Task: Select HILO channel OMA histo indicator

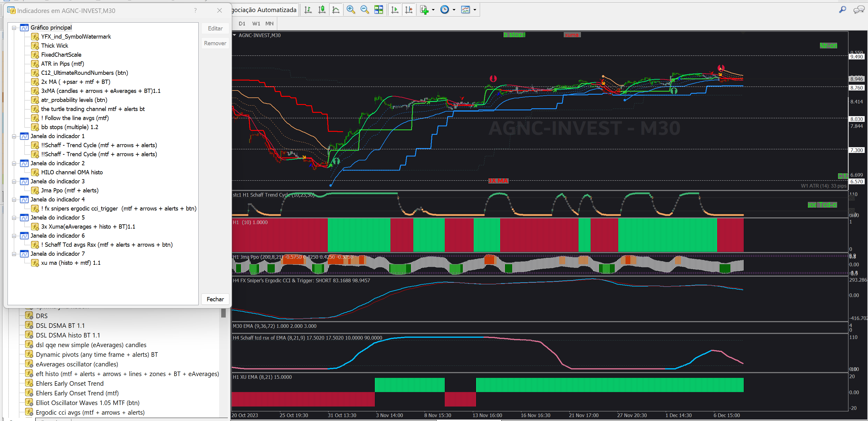Action: click(x=72, y=172)
